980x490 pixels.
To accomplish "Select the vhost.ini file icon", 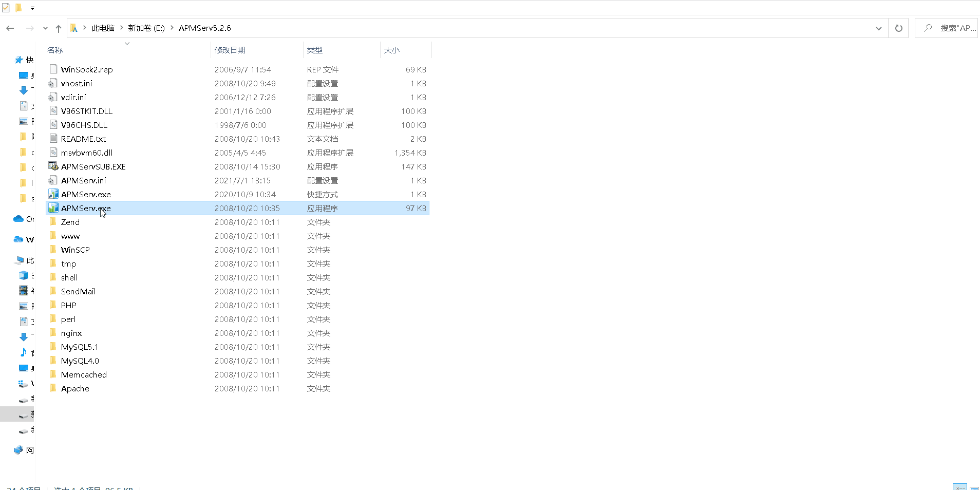I will pos(53,83).
